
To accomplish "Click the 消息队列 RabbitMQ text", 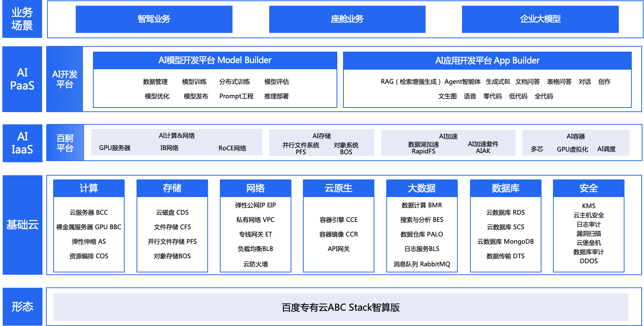I will click(x=422, y=264).
